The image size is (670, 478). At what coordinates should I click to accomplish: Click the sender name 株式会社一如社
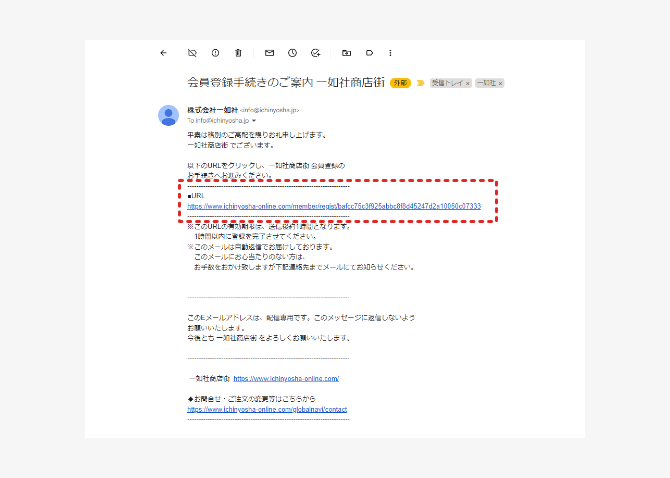[x=212, y=110]
